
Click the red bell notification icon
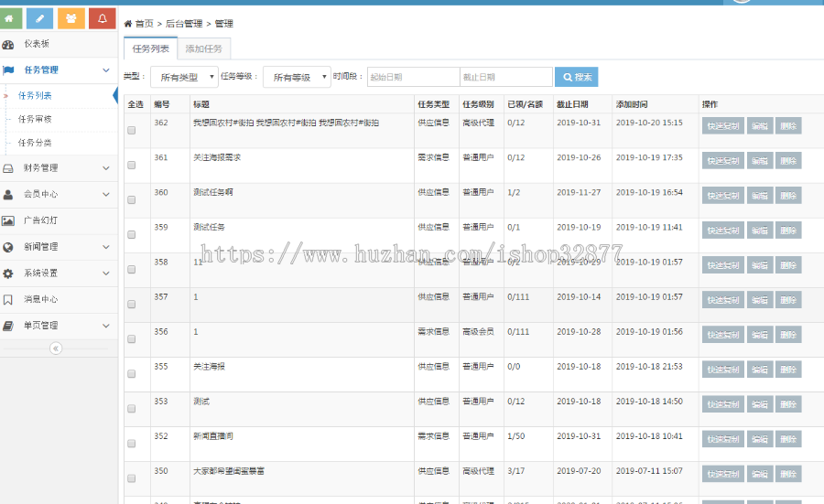(103, 19)
